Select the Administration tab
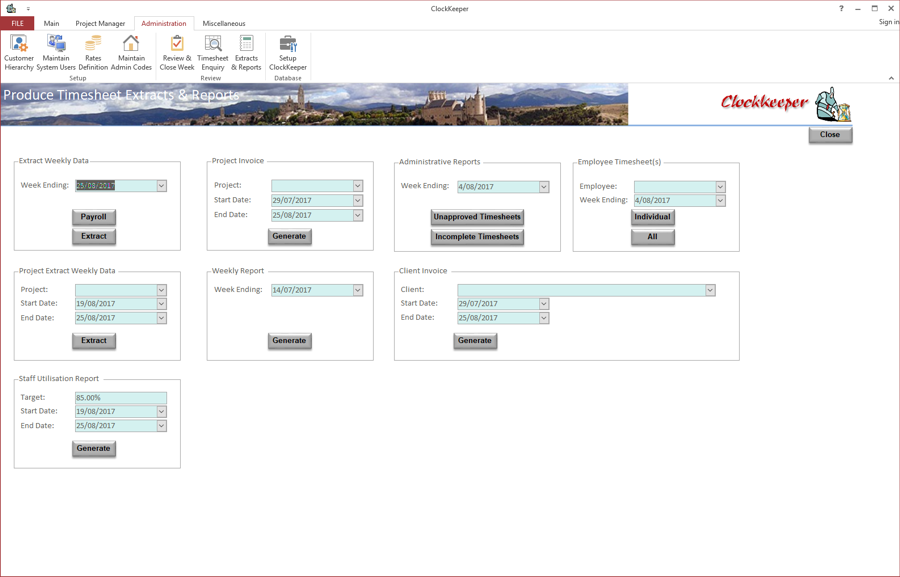Screen dimensions: 900x577 (x=164, y=24)
